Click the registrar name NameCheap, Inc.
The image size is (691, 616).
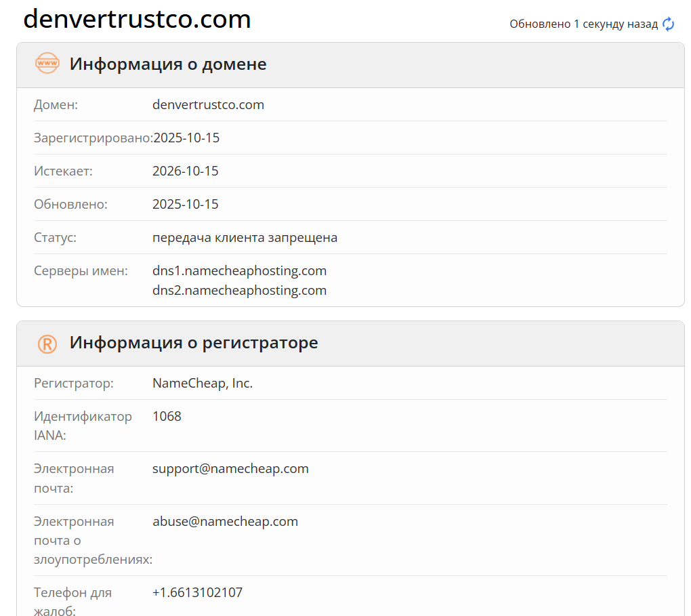click(x=203, y=382)
